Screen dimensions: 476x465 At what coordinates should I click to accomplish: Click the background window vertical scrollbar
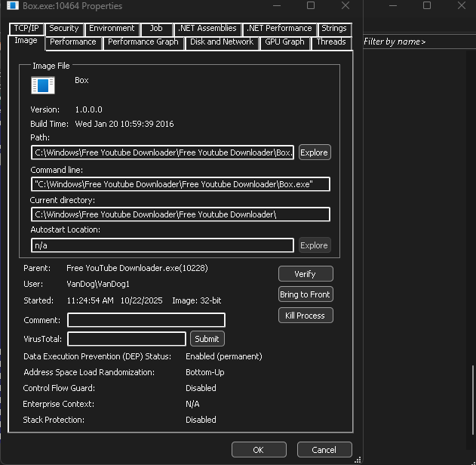(x=472, y=400)
